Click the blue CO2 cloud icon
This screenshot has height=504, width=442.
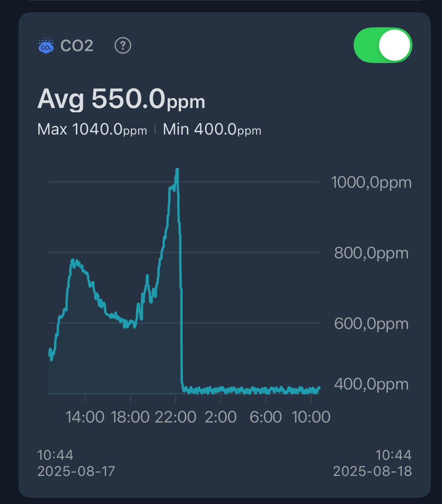click(46, 46)
